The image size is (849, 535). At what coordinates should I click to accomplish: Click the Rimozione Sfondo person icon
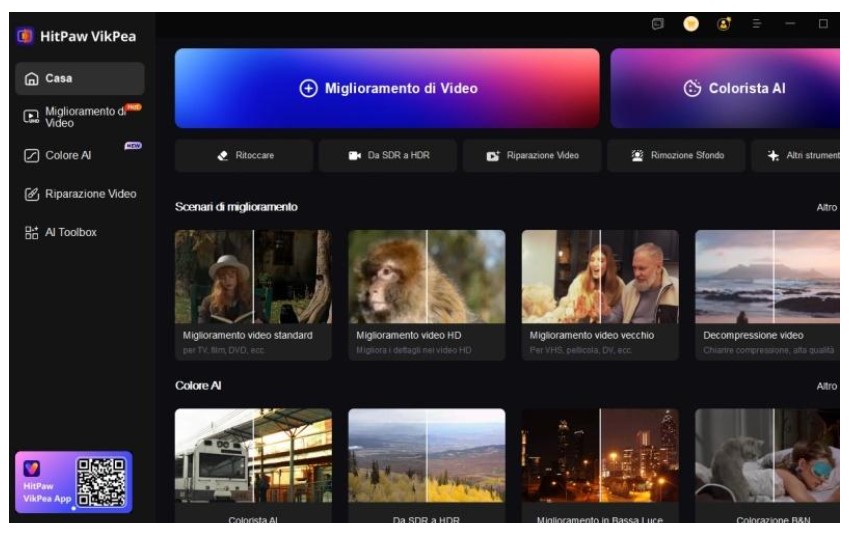[x=637, y=156]
